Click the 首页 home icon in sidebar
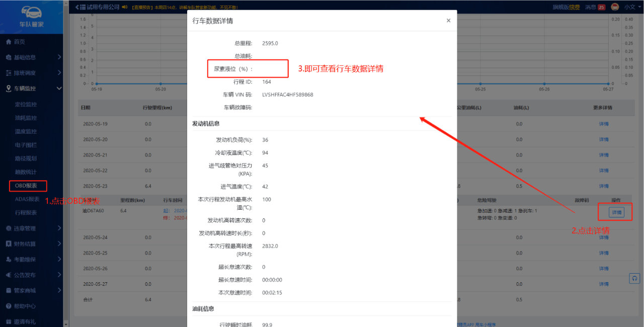644x327 pixels. pyautogui.click(x=9, y=42)
